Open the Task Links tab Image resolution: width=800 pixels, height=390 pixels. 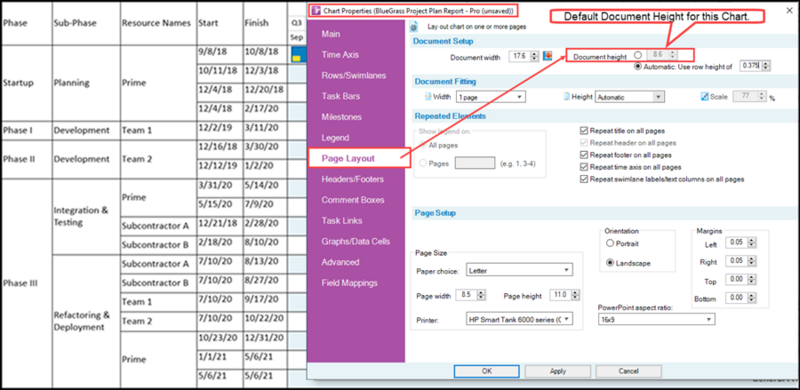[342, 221]
